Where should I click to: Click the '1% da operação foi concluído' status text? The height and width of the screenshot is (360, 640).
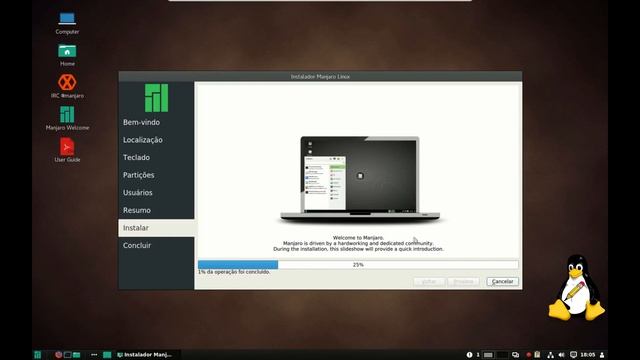coord(234,272)
